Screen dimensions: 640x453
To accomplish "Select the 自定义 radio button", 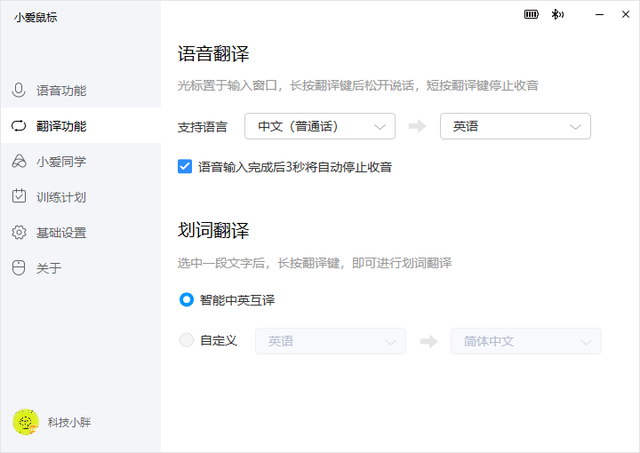I will click(187, 340).
